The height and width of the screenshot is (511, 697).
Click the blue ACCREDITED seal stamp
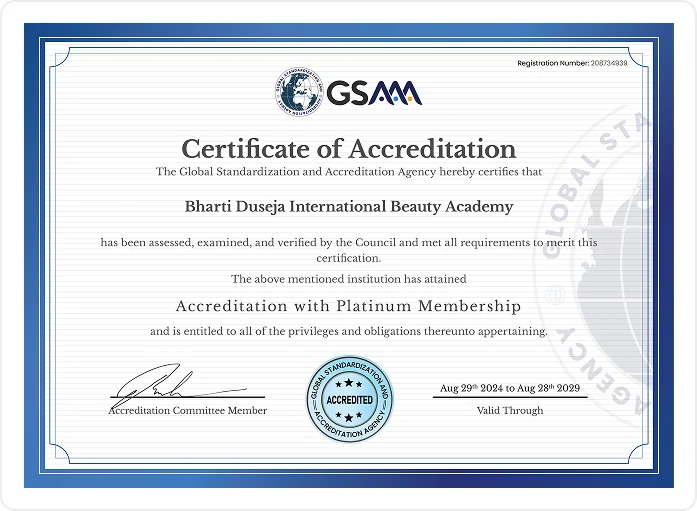[x=349, y=399]
